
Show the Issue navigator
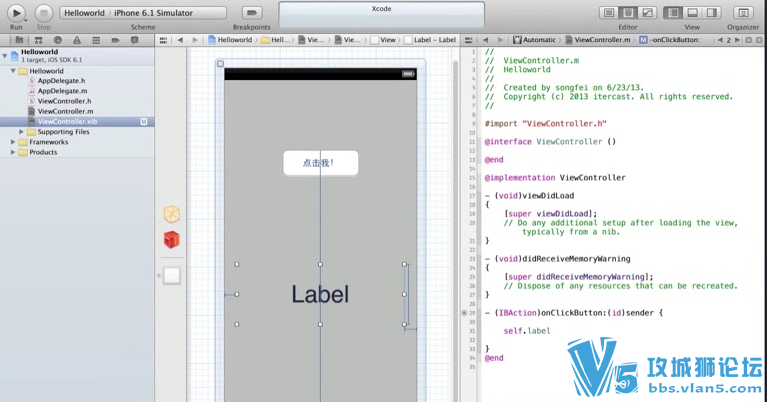point(77,40)
